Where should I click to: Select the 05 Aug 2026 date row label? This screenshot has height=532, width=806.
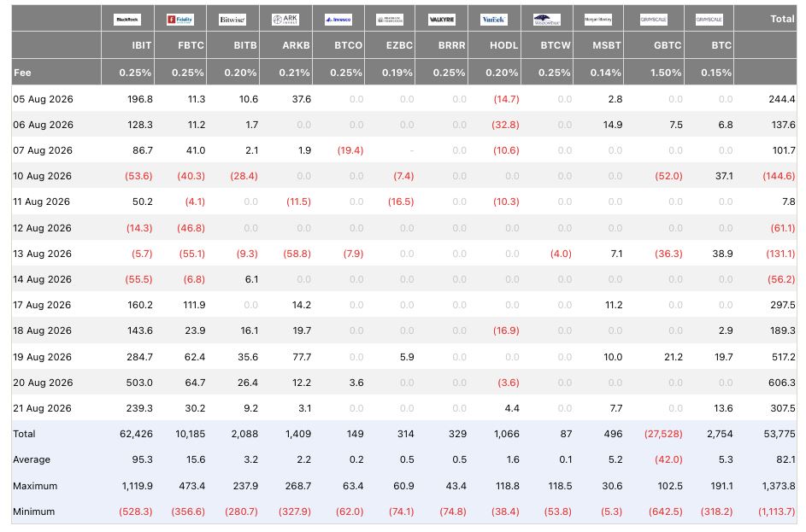[x=44, y=99]
